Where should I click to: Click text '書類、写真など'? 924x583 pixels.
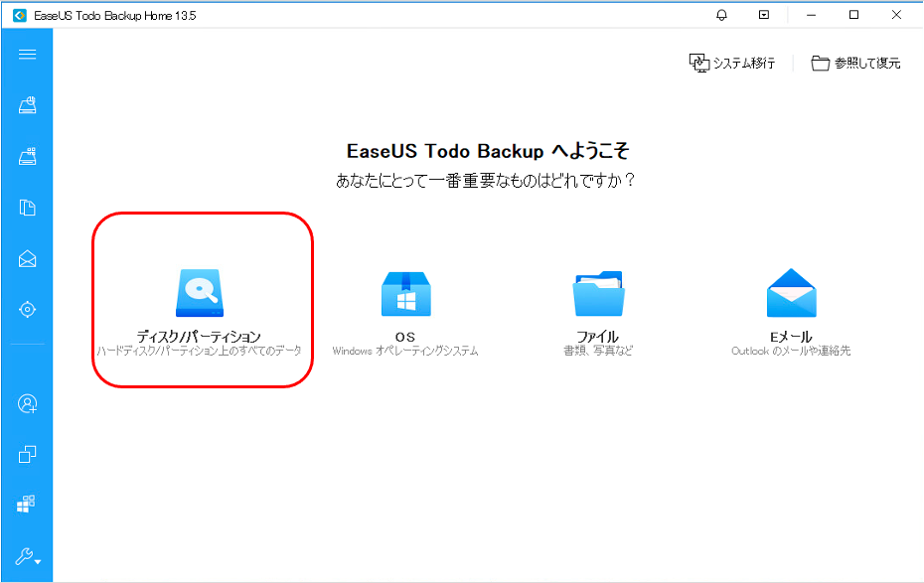pyautogui.click(x=598, y=351)
